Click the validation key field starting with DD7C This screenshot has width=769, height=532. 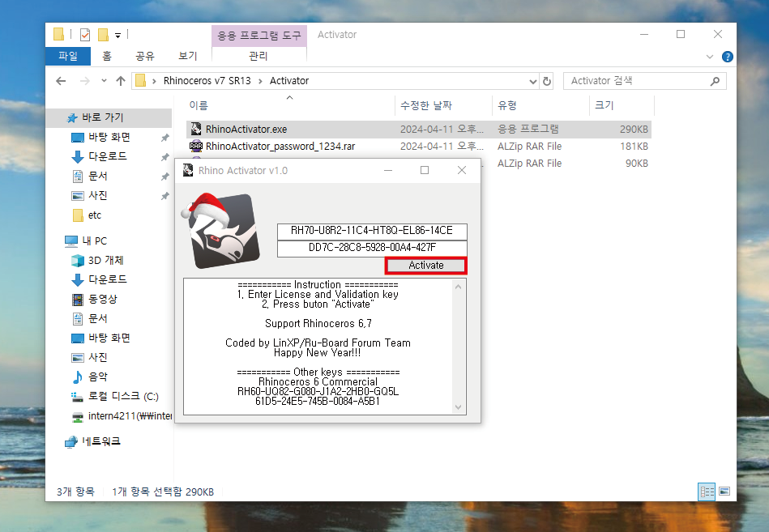[372, 248]
